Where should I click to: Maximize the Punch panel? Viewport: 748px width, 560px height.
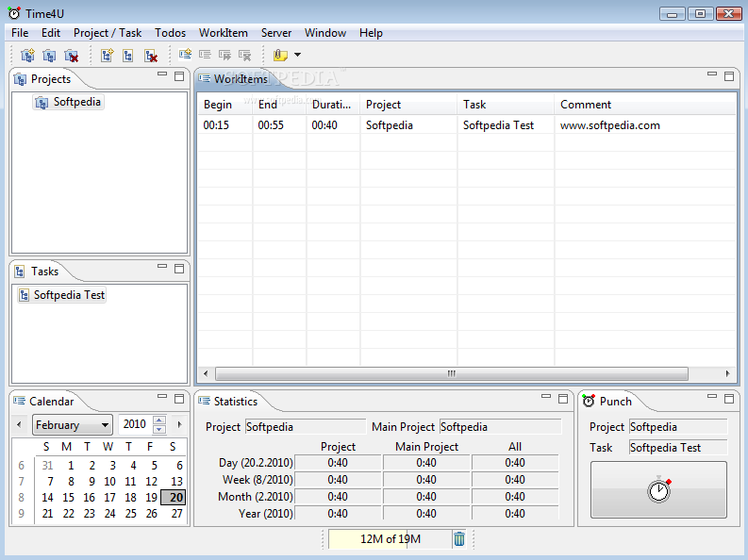click(x=729, y=399)
